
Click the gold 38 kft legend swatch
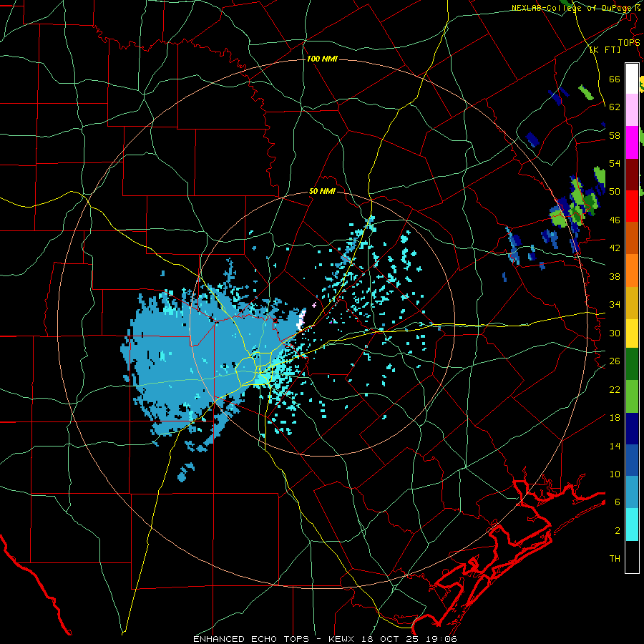click(x=632, y=303)
